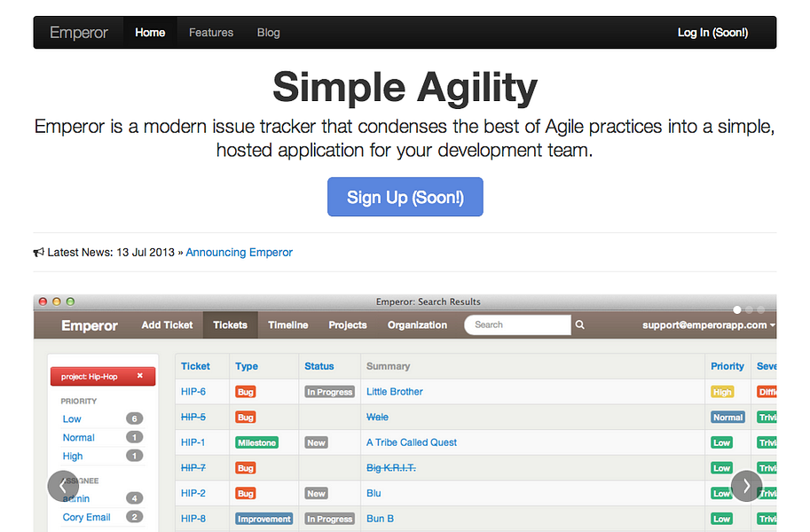Open the Features nav item
Image resolution: width=810 pixels, height=532 pixels.
pos(211,33)
